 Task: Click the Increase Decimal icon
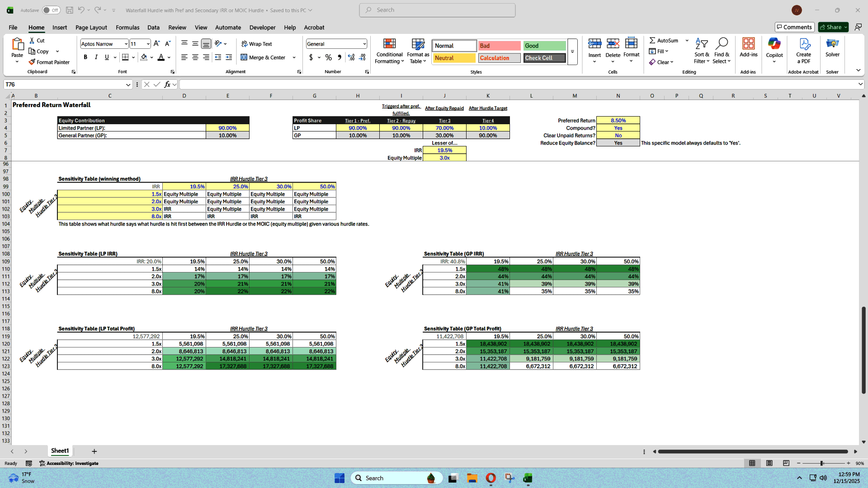pos(351,57)
